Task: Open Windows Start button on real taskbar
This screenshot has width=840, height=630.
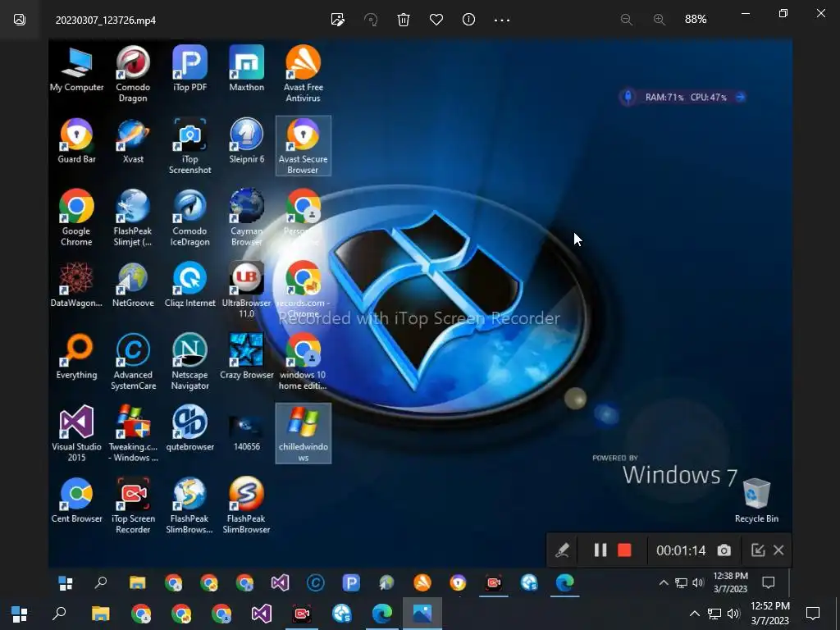Action: pos(20,614)
